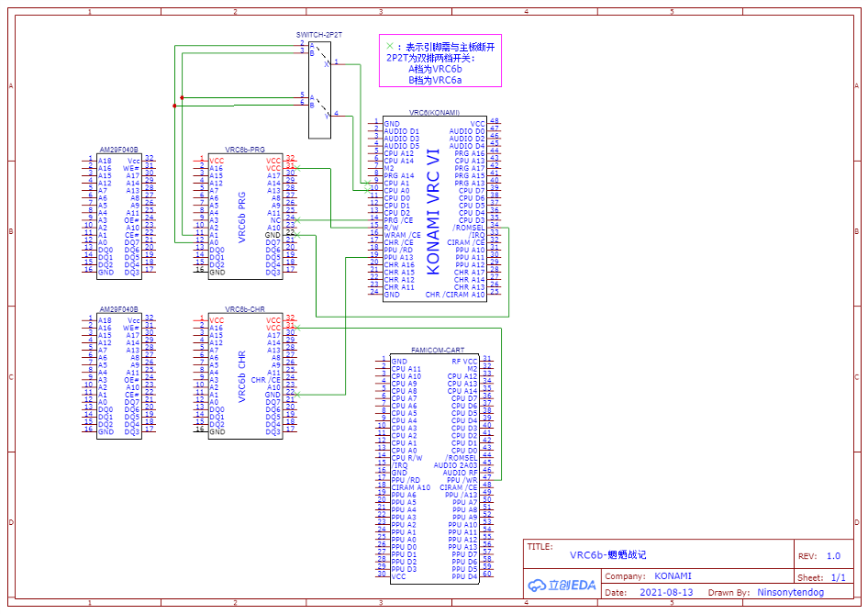Click the 'Date:' field label
Image resolution: width=868 pixels, height=614 pixels.
tap(616, 592)
